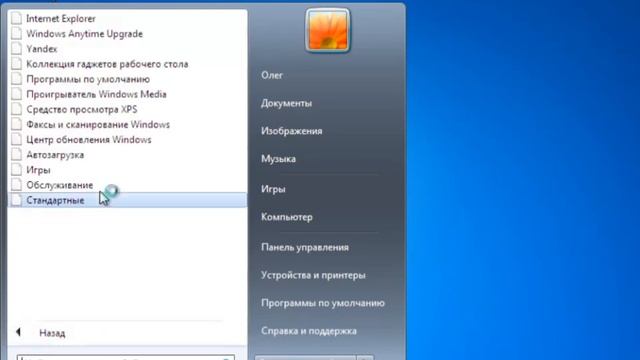Click the icon beside Факсы и сканирование Windows
Image resolution: width=640 pixels, height=360 pixels.
pyautogui.click(x=16, y=124)
